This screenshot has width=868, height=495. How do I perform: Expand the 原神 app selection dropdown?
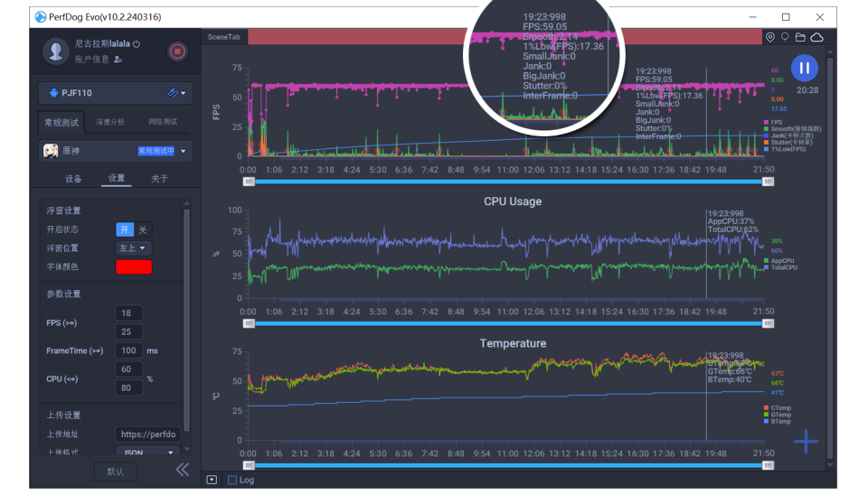click(184, 151)
